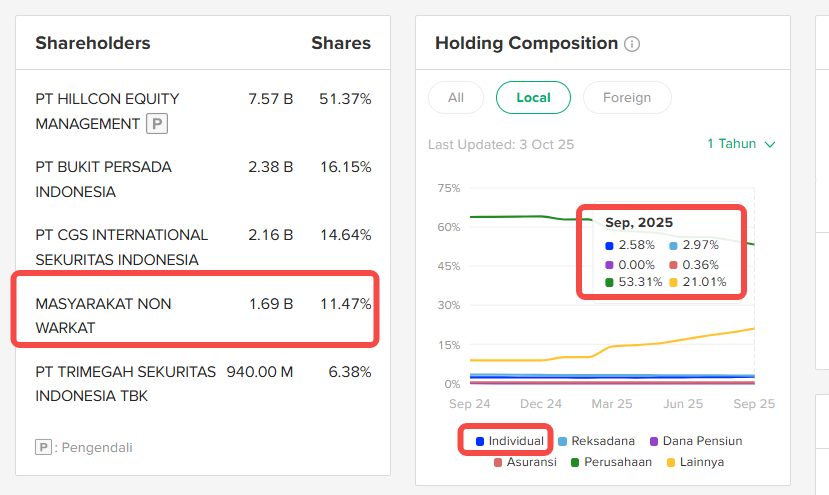Click PT Bukit Persada Indonesia row
The width and height of the screenshot is (829, 495).
[x=103, y=179]
